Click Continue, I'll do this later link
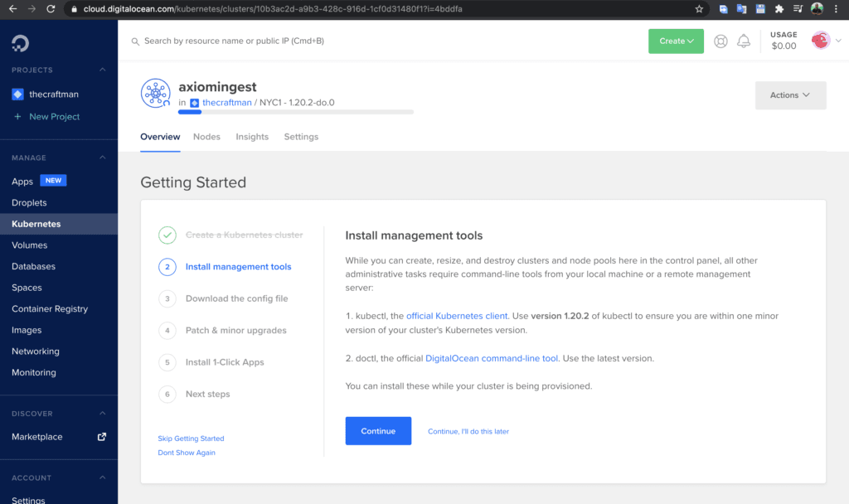 click(x=468, y=431)
